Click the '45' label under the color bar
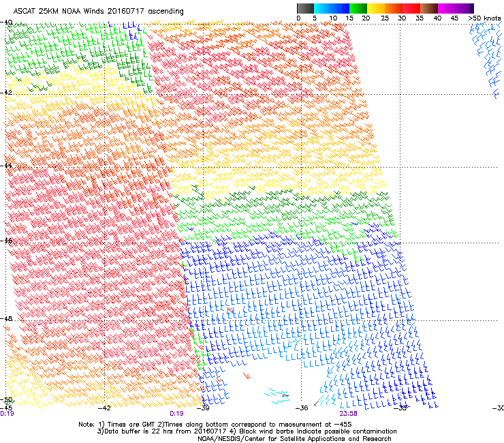504x443 pixels. pos(454,18)
